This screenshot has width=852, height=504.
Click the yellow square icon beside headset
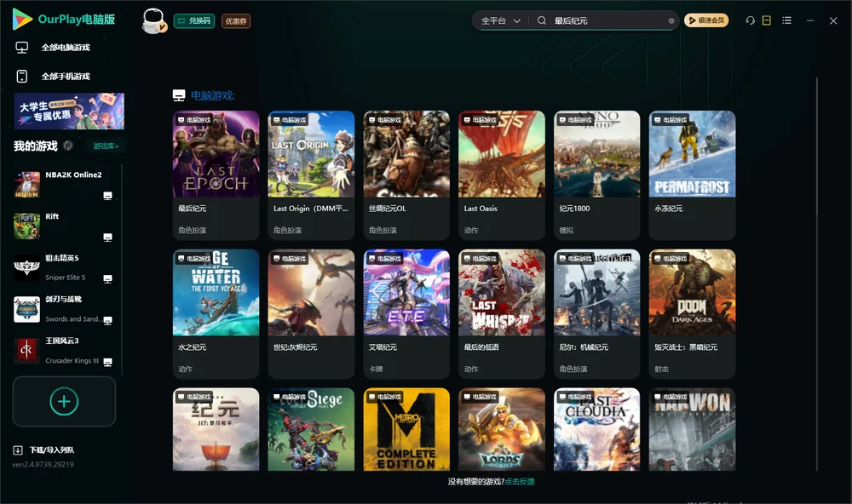point(767,20)
